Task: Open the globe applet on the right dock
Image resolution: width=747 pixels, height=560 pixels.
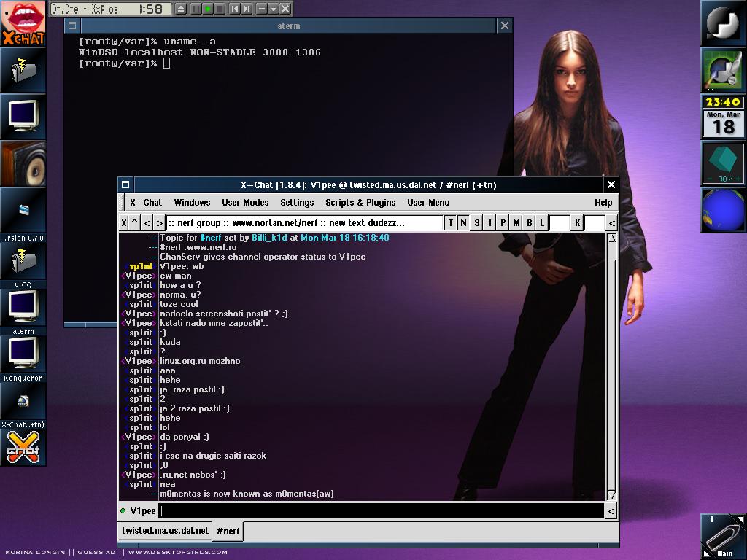Action: coord(723,211)
